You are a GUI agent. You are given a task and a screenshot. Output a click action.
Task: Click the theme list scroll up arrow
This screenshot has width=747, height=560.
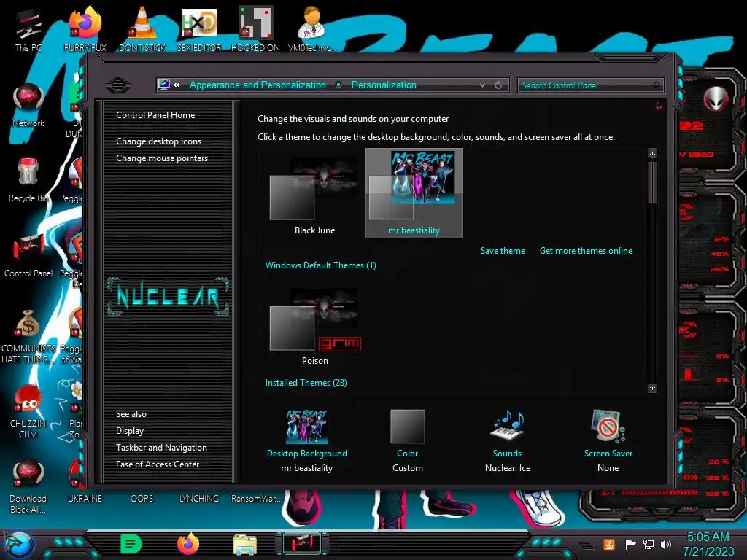pyautogui.click(x=653, y=153)
